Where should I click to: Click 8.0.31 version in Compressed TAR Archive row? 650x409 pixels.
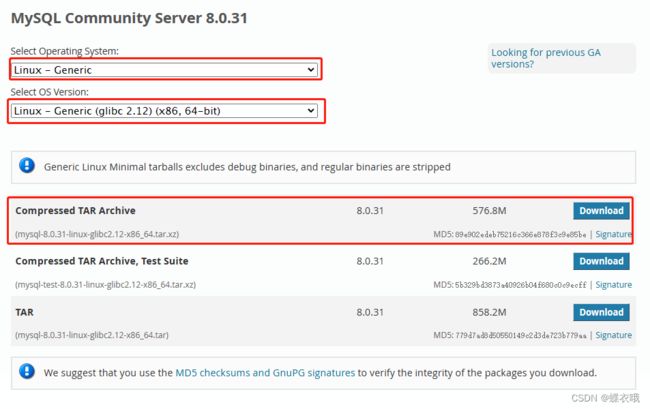pyautogui.click(x=370, y=211)
